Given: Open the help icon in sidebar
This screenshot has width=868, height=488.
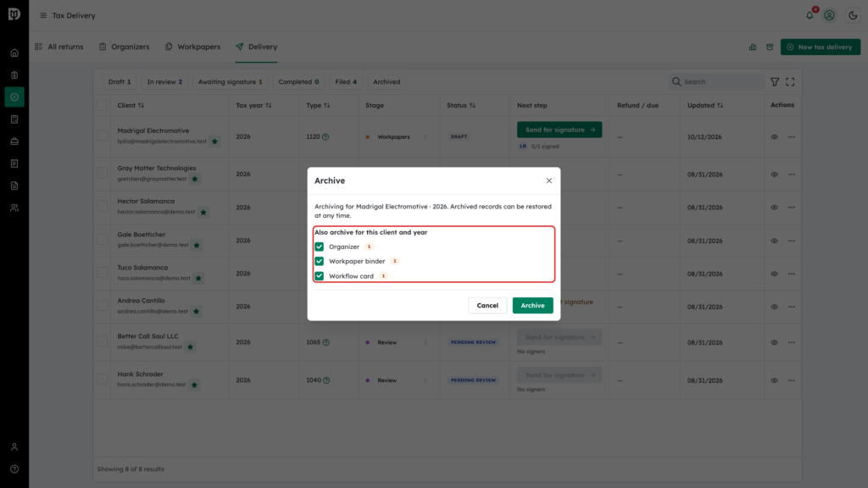Looking at the screenshot, I should [x=14, y=469].
